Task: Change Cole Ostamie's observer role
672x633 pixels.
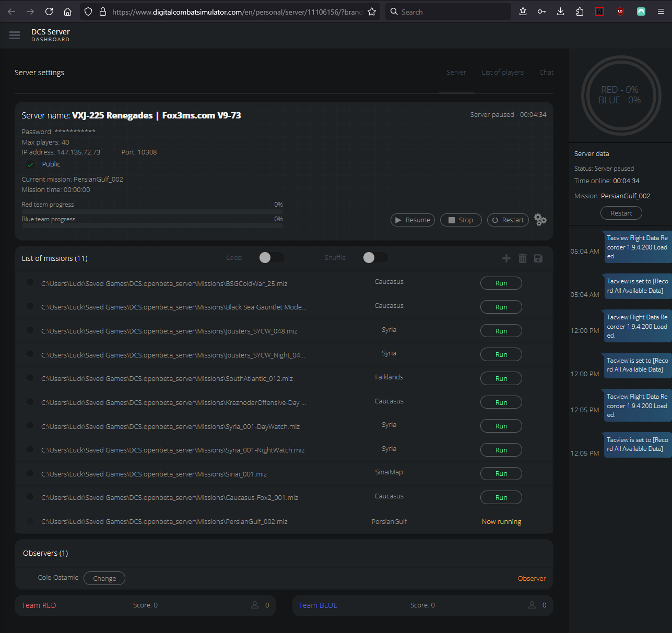Action: click(x=104, y=578)
